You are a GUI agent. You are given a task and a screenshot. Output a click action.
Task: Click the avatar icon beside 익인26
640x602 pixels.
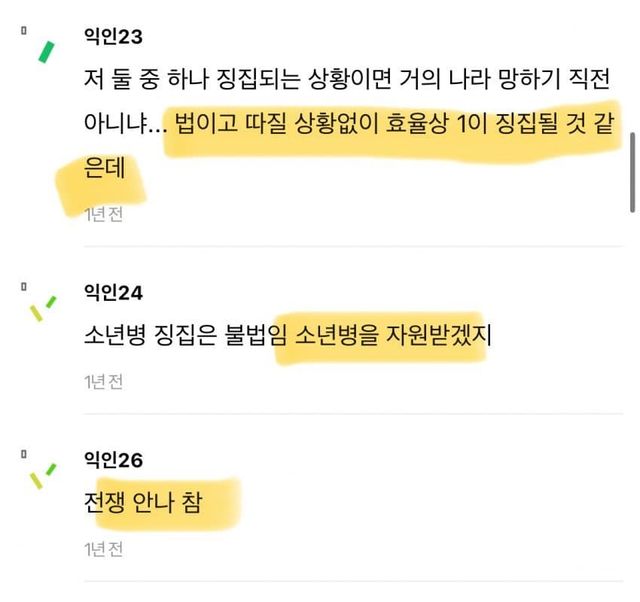click(x=43, y=476)
